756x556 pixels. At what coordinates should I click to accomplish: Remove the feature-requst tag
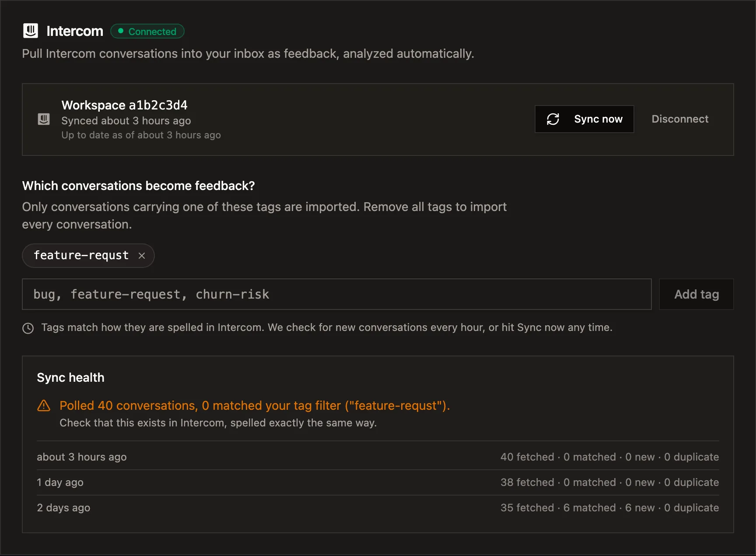[x=142, y=256]
